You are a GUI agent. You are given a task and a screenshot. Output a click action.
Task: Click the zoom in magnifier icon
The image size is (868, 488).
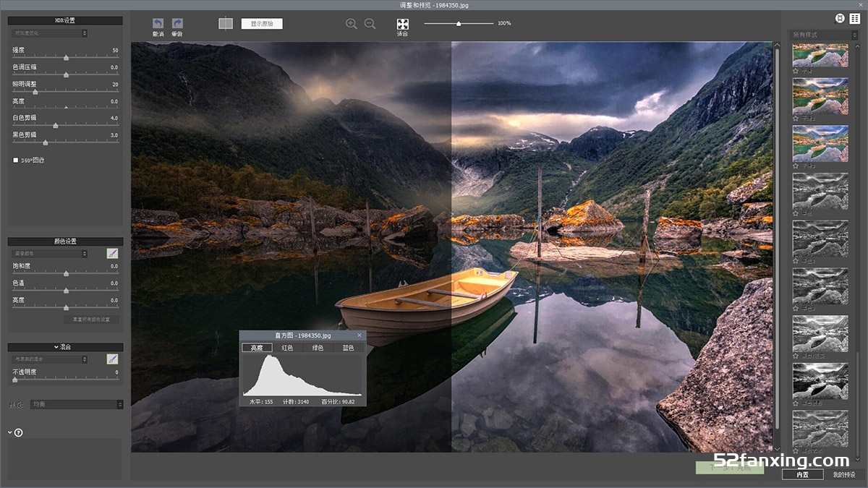352,23
